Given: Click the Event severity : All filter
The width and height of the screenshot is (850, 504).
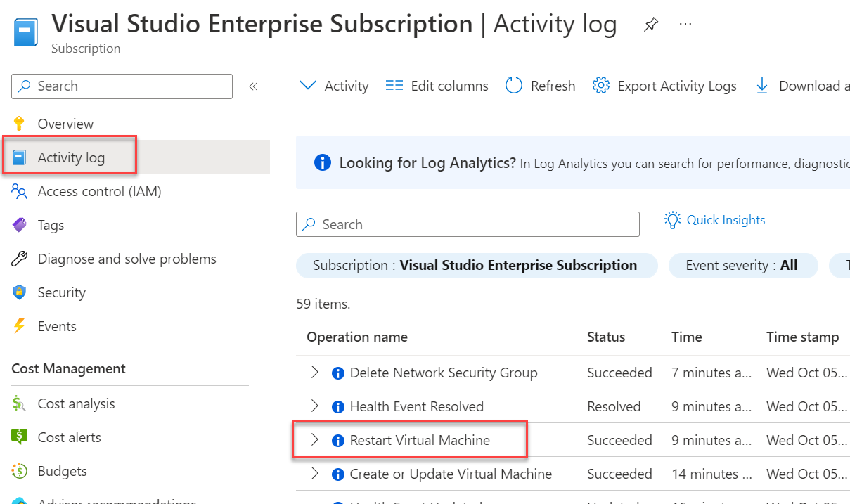Looking at the screenshot, I should tap(742, 266).
